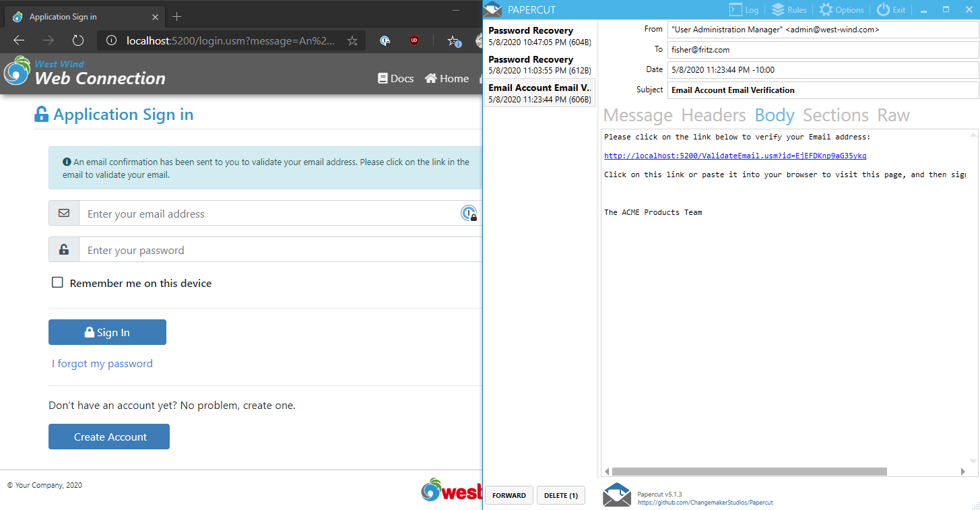Select Password Recovery email from 11:03:55 PM
980x510 pixels.
tap(540, 65)
